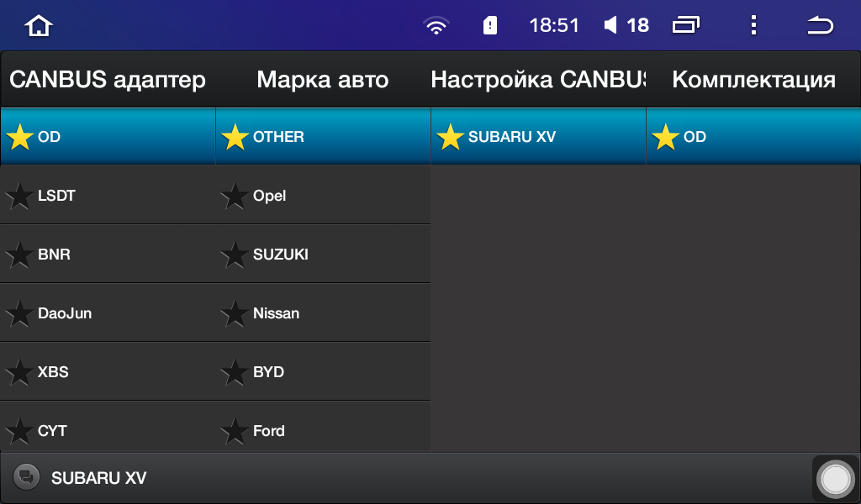Tap SUBARU XV text in bottom bar
861x504 pixels.
pyautogui.click(x=99, y=478)
